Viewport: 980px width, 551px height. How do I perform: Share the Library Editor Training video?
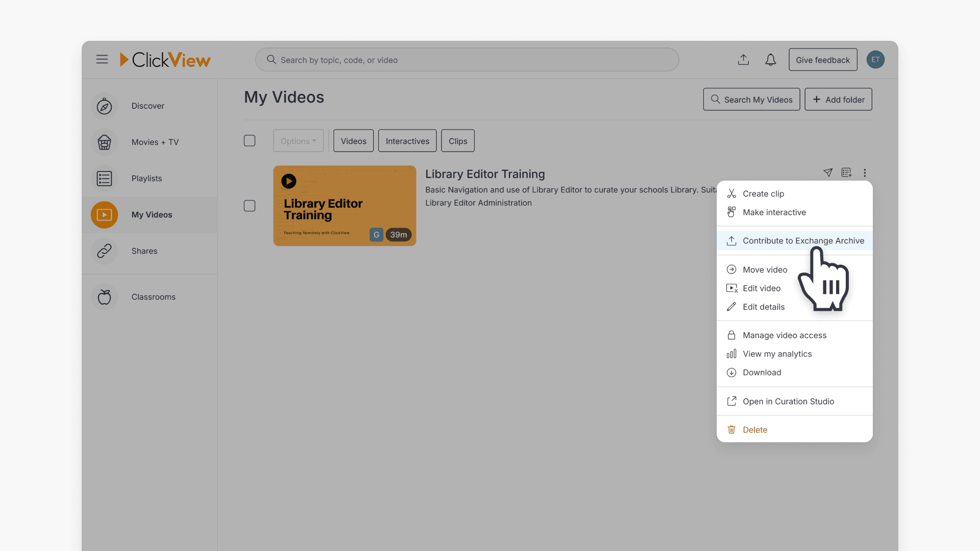point(828,173)
